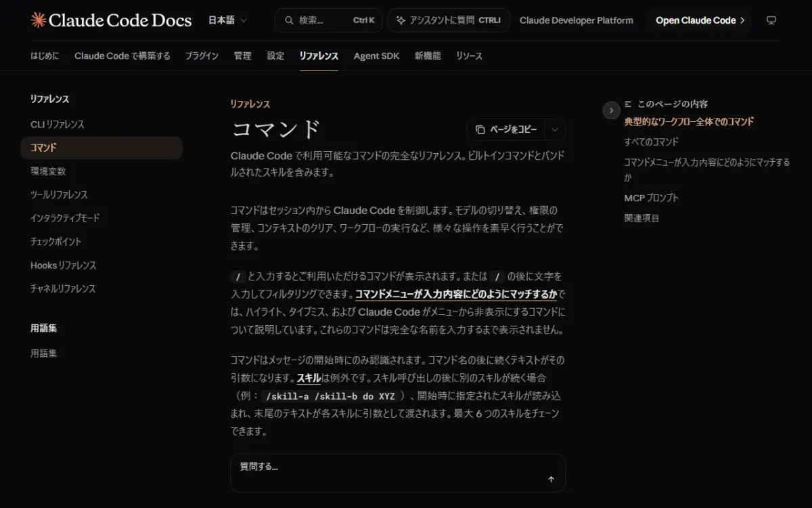Switch to Claude Code で構築する tab
812x508 pixels.
click(122, 56)
